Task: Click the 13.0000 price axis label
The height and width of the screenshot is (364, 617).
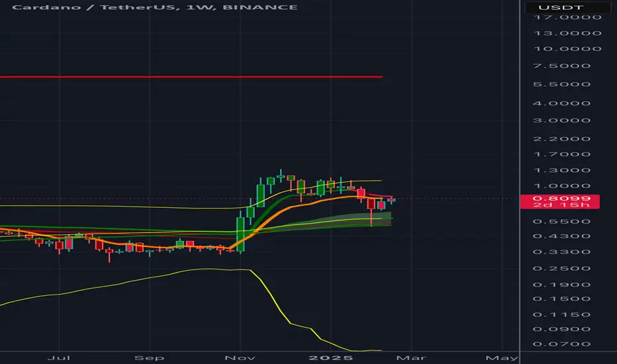Action: pos(567,33)
